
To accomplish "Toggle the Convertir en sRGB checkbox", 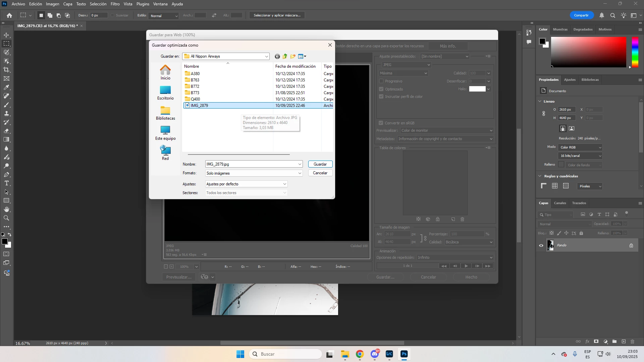I will tap(381, 123).
